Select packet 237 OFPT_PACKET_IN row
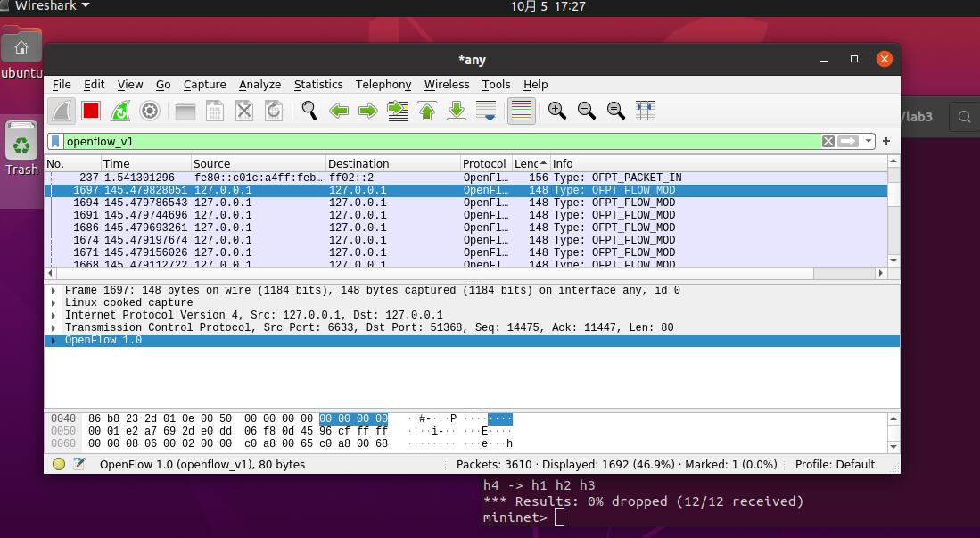Image resolution: width=980 pixels, height=538 pixels. click(x=466, y=178)
